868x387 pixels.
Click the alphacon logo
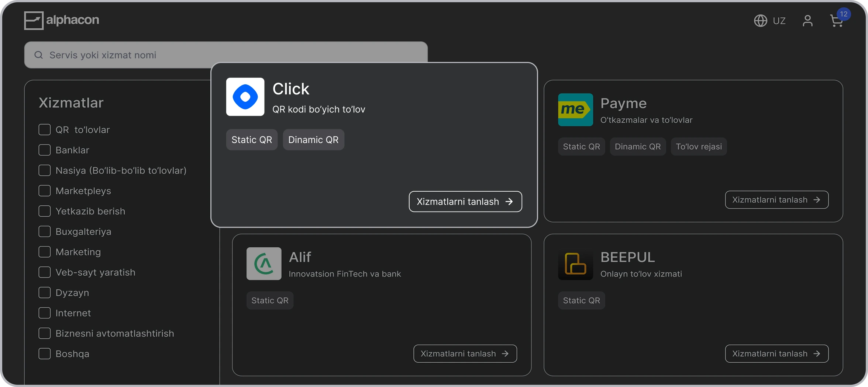coord(62,20)
